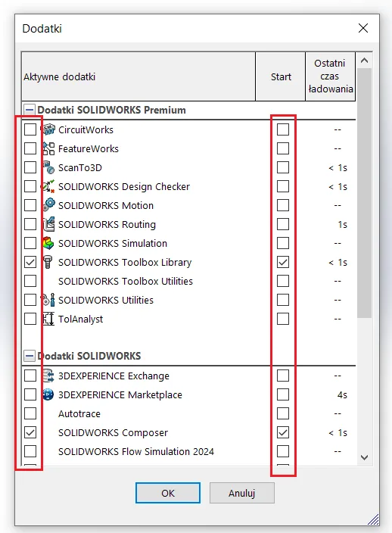This screenshot has height=533, width=392.
Task: Disable SOLIDWORKS Composer Start checkbox
Action: click(x=283, y=433)
